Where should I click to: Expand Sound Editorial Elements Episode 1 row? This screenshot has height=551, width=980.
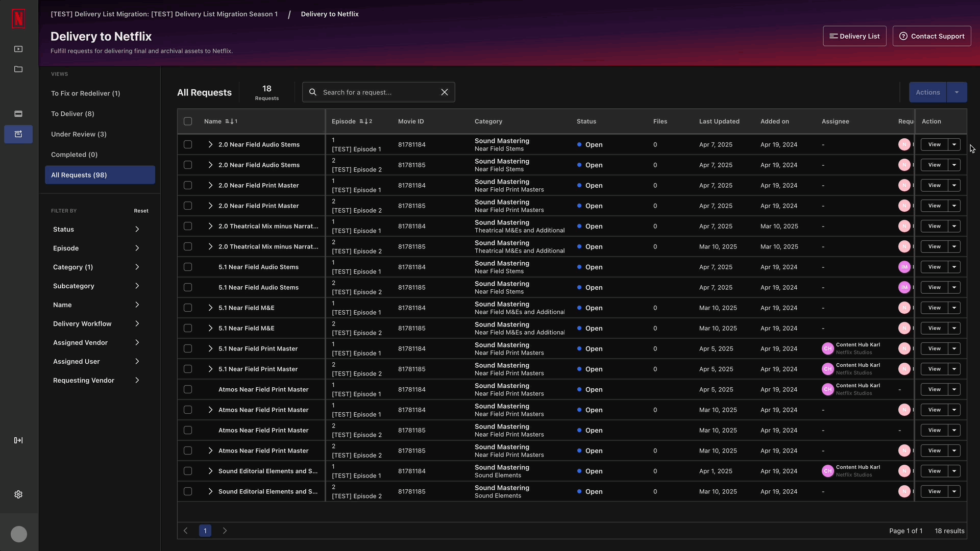point(210,471)
